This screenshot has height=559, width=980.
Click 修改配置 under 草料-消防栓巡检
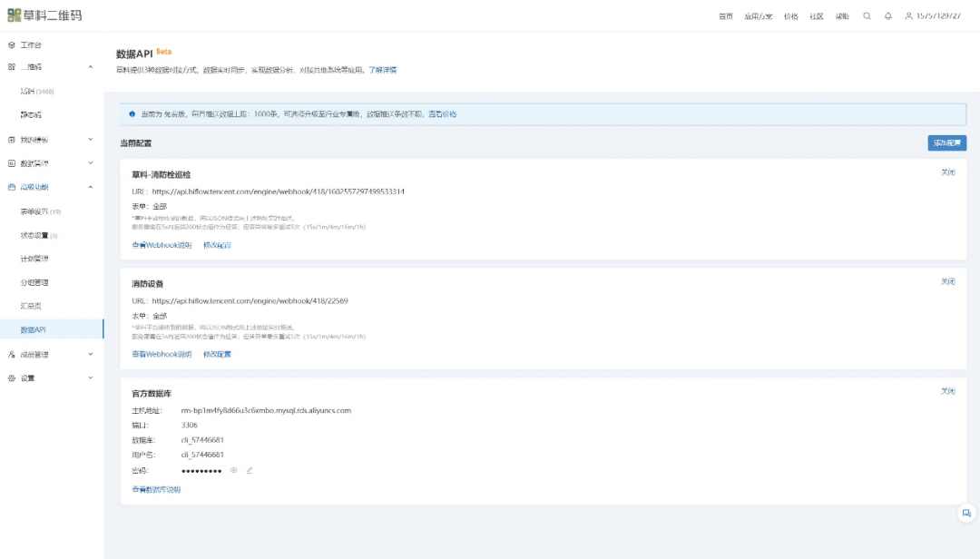[217, 245]
